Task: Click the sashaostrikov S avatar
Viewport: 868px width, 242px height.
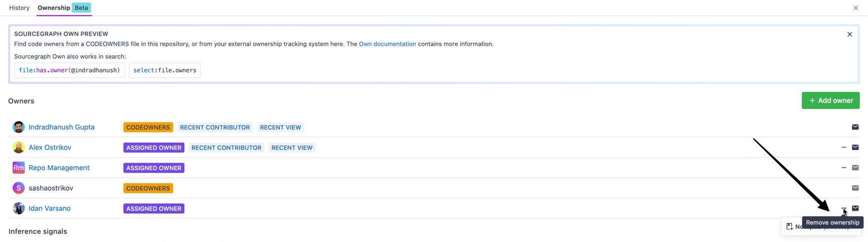Action: point(19,188)
